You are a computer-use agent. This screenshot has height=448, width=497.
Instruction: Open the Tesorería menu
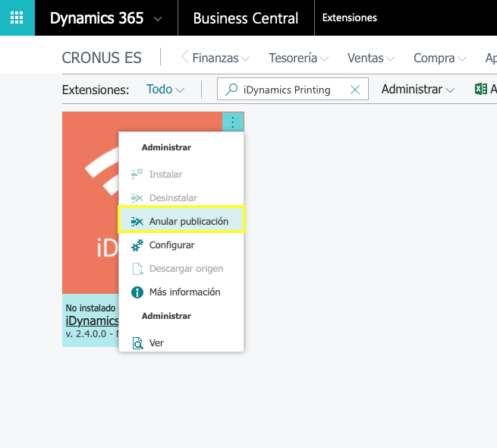pos(298,58)
